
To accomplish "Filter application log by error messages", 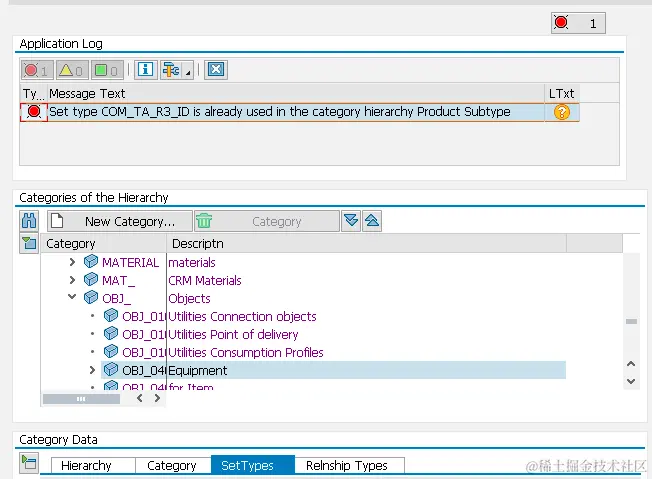I will click(37, 70).
